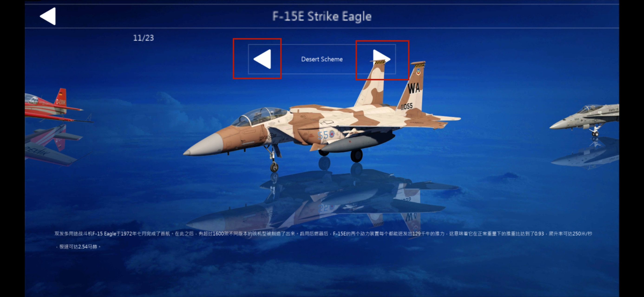Click the WA tail marking on F-15E
The height and width of the screenshot is (297, 644).
pyautogui.click(x=414, y=88)
